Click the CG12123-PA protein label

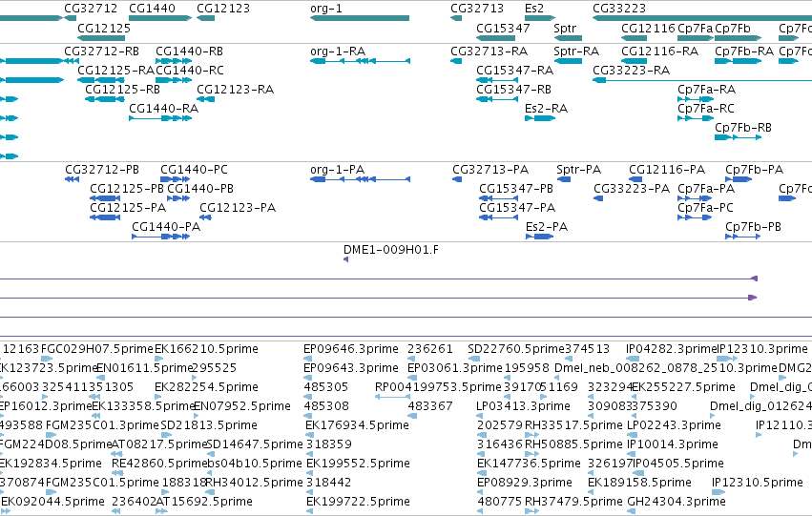(238, 208)
